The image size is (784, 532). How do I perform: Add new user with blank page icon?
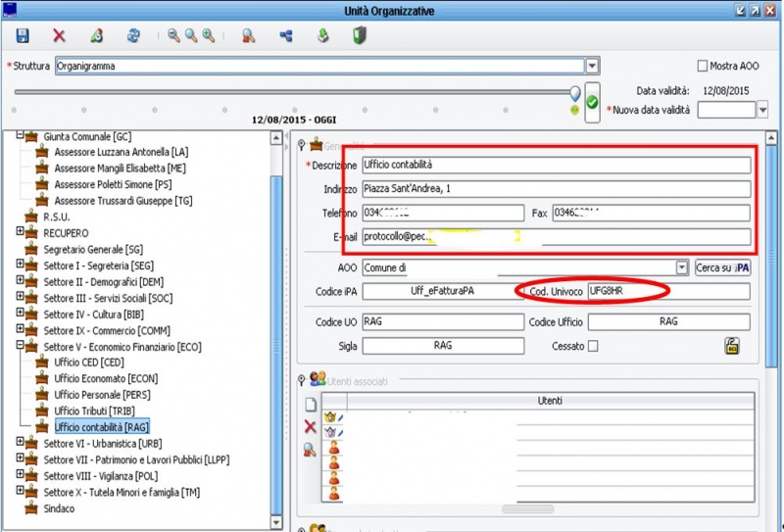tap(311, 404)
